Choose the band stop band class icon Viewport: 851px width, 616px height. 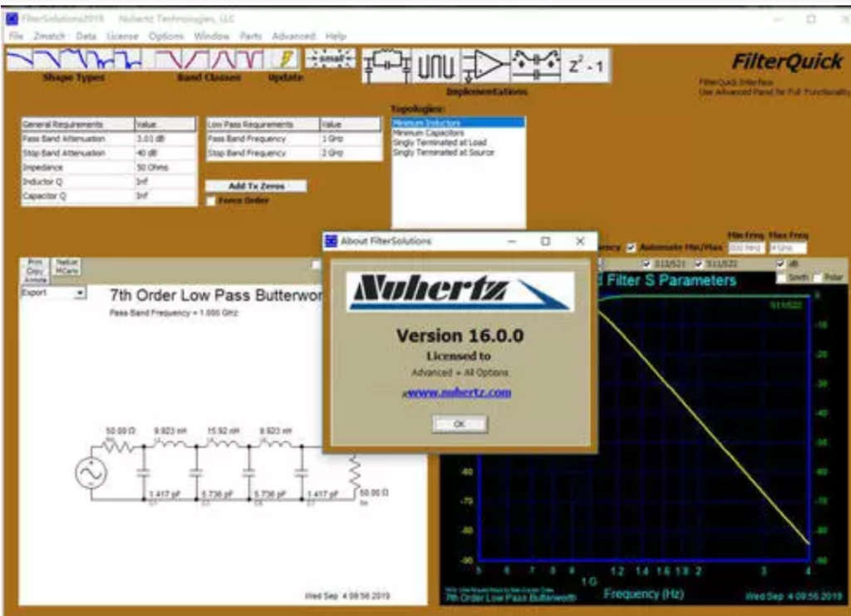[x=250, y=59]
